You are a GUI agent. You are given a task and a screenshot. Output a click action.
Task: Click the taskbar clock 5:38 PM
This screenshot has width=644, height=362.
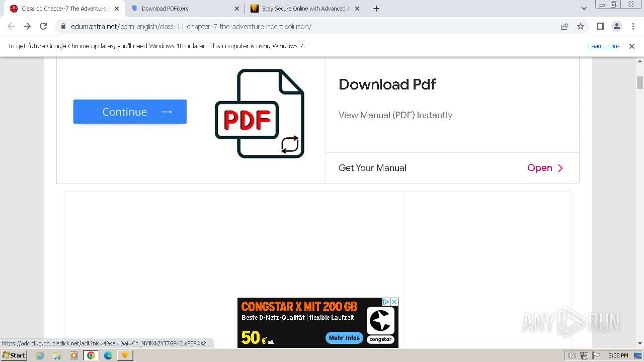pos(618,355)
